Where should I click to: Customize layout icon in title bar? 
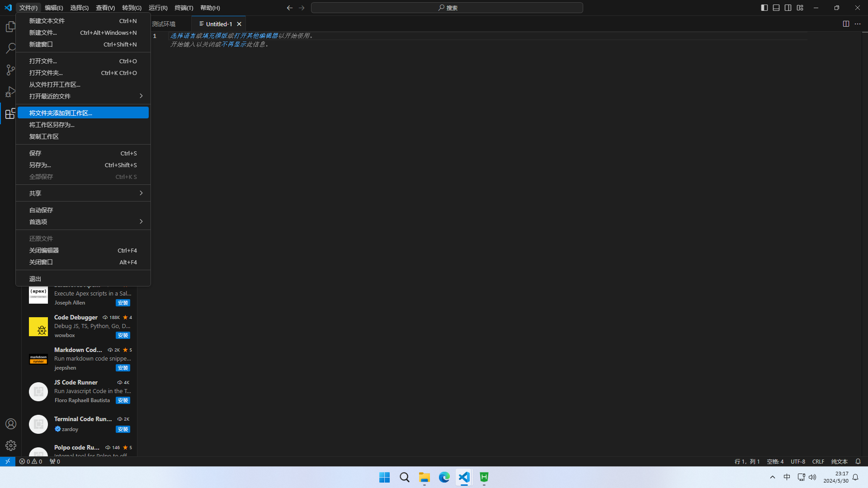pyautogui.click(x=800, y=8)
